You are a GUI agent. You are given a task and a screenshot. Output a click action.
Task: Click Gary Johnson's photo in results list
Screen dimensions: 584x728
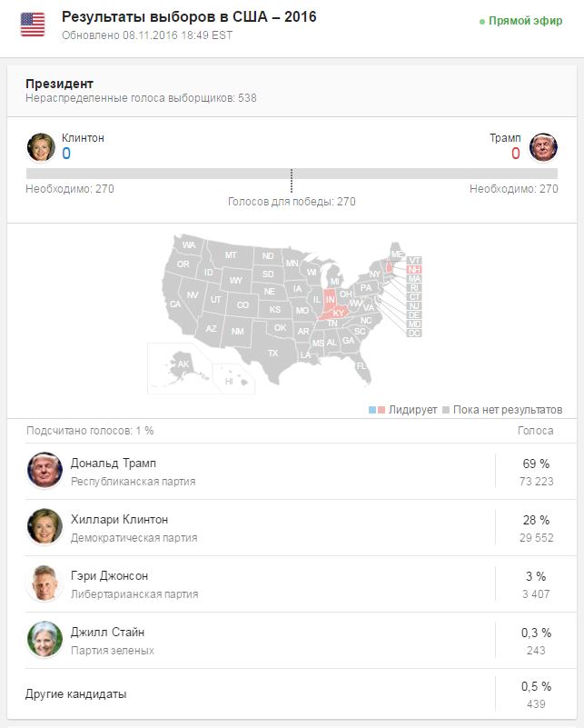(x=45, y=583)
